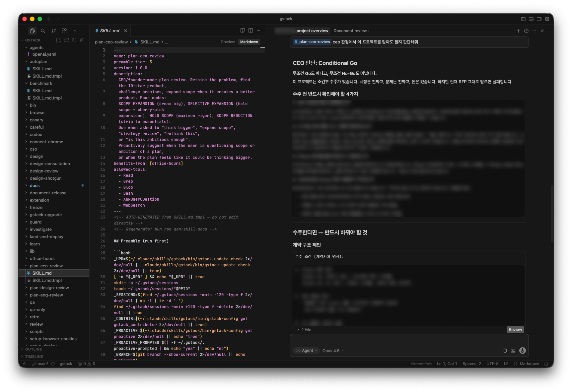Attach an image to the chat
The height and width of the screenshot is (392, 572).
click(513, 351)
